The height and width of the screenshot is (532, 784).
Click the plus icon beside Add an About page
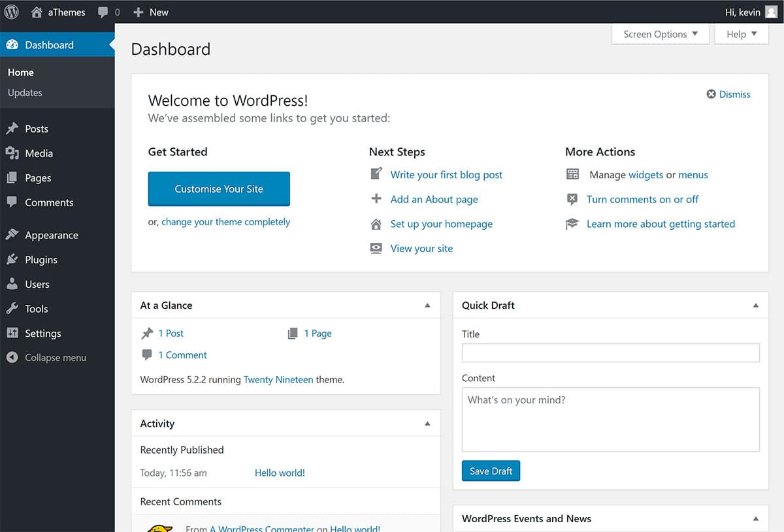click(x=376, y=199)
